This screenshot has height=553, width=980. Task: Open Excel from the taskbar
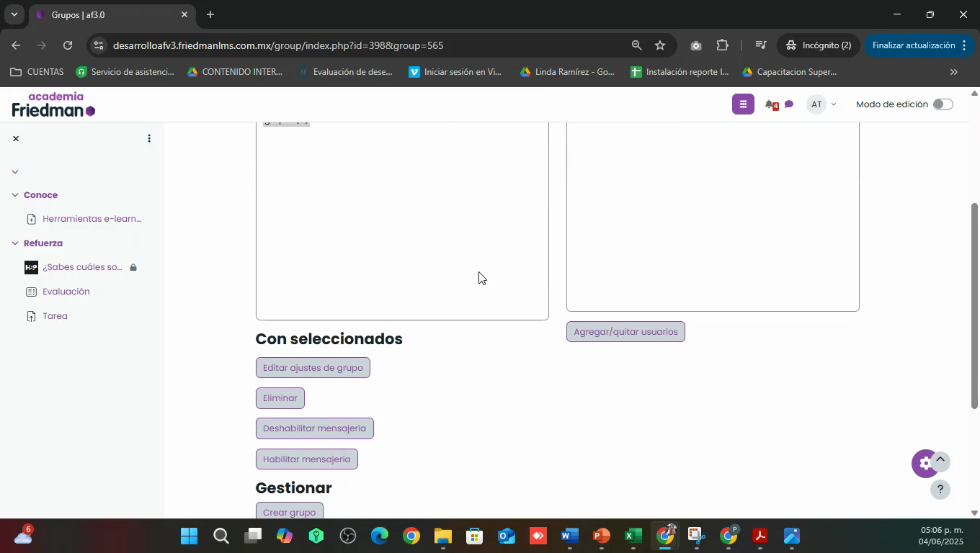633,536
